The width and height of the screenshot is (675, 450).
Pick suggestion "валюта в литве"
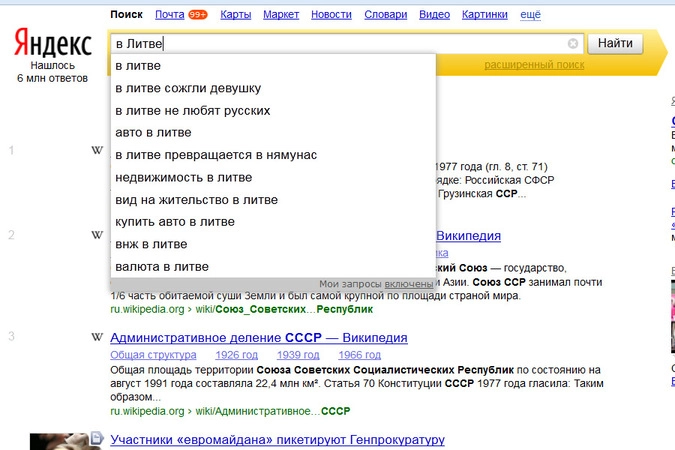click(x=162, y=266)
